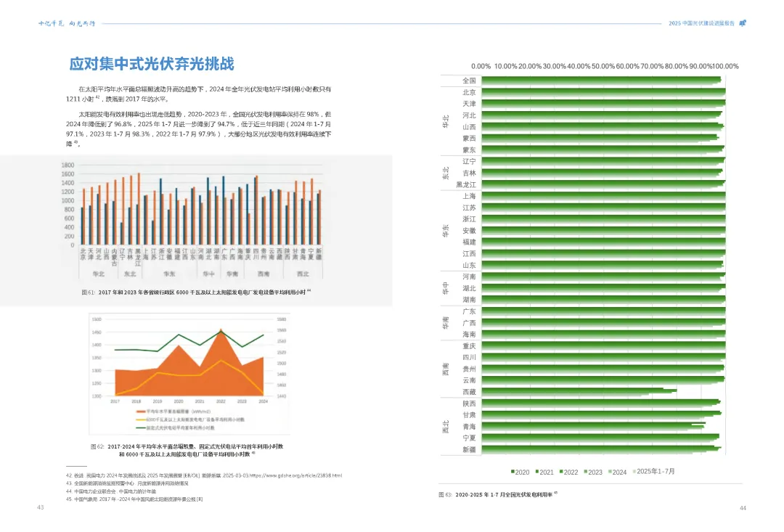
Task: Click the 福建 row label in Figure 63
Action: (x=469, y=242)
